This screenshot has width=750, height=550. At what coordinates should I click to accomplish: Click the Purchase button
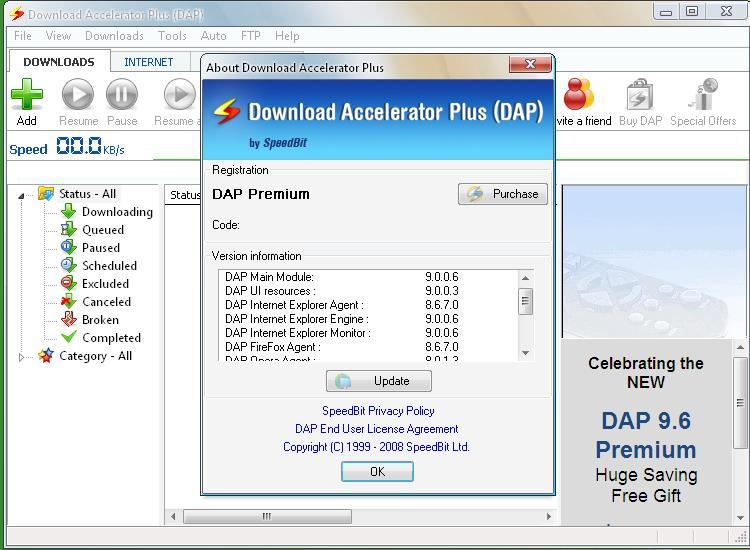click(x=503, y=194)
